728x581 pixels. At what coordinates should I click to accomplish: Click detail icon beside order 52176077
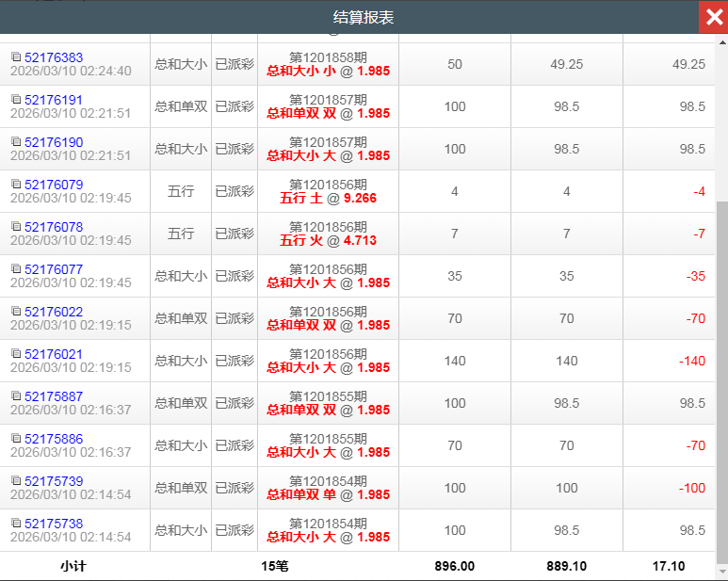pos(16,268)
